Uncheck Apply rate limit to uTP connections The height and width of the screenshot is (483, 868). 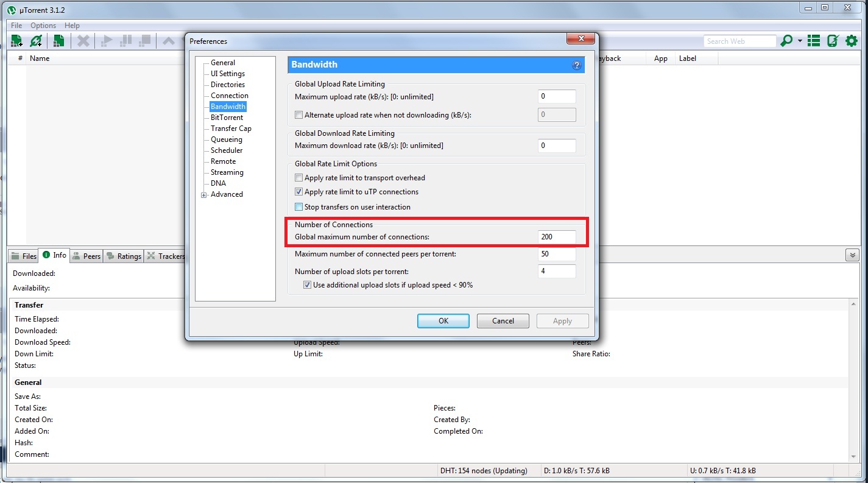click(x=298, y=192)
